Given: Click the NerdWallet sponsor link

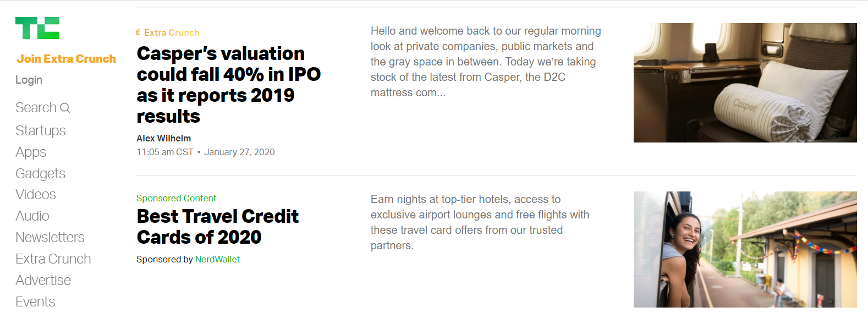Looking at the screenshot, I should click(x=217, y=259).
